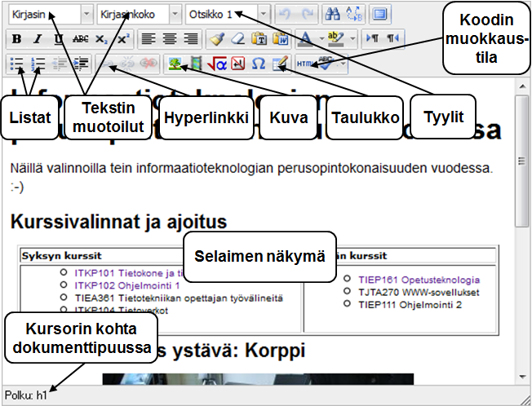This screenshot has height=406, width=532.
Task: Insert an image with the tree icon
Action: 175,64
